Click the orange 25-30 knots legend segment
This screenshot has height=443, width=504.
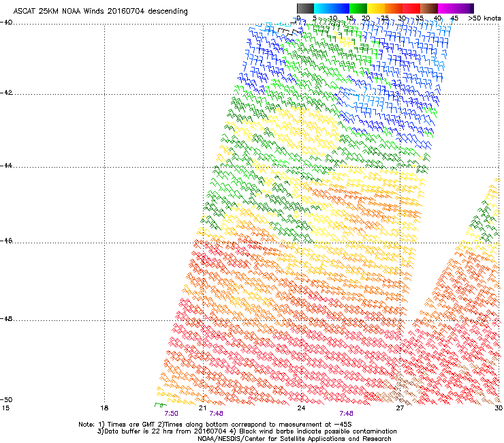coord(394,8)
